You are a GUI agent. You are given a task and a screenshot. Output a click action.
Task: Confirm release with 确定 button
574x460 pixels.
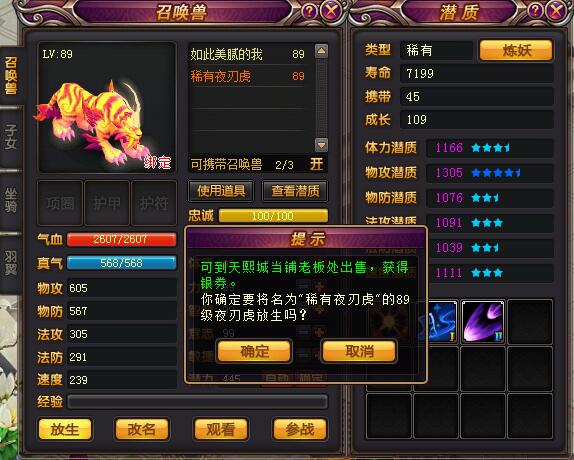coord(254,351)
